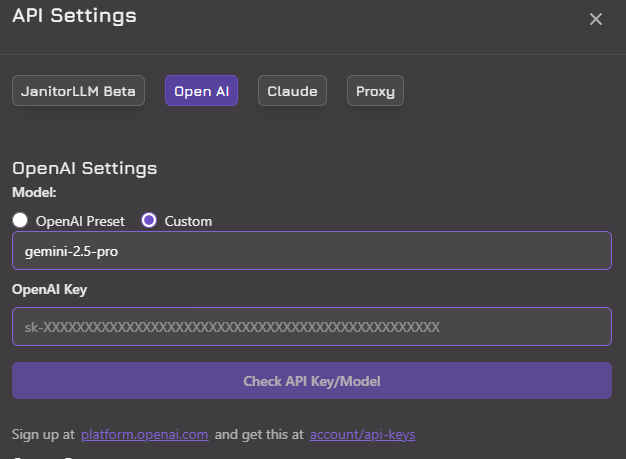Click the 'Sign up at' helper text

pos(43,435)
